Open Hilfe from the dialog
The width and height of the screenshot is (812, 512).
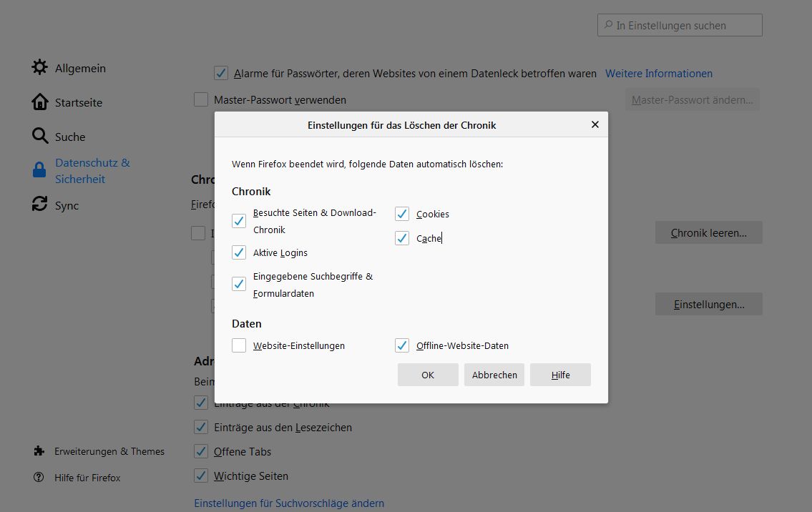coord(560,375)
